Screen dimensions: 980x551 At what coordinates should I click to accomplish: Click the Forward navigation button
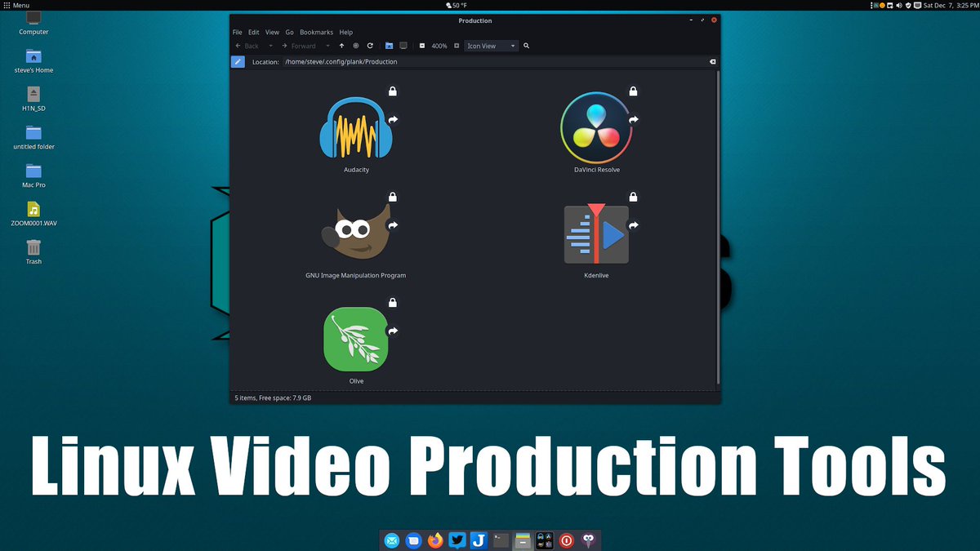(299, 46)
